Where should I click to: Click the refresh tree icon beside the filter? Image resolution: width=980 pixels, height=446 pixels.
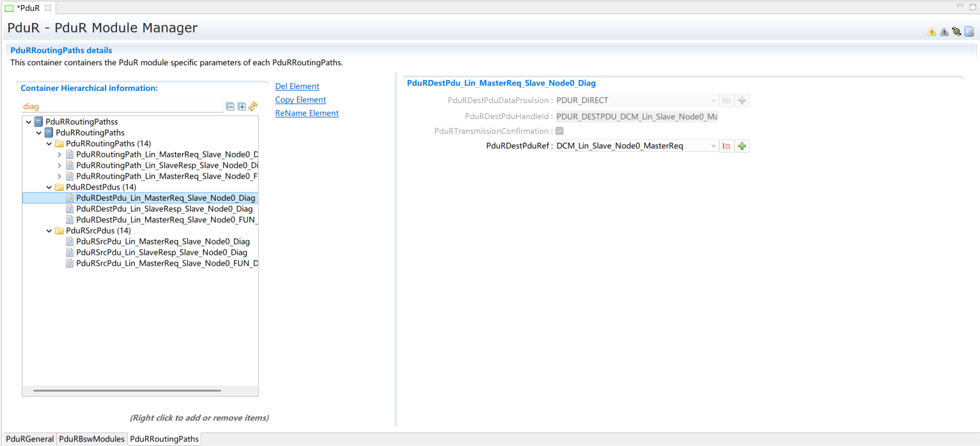tap(253, 107)
